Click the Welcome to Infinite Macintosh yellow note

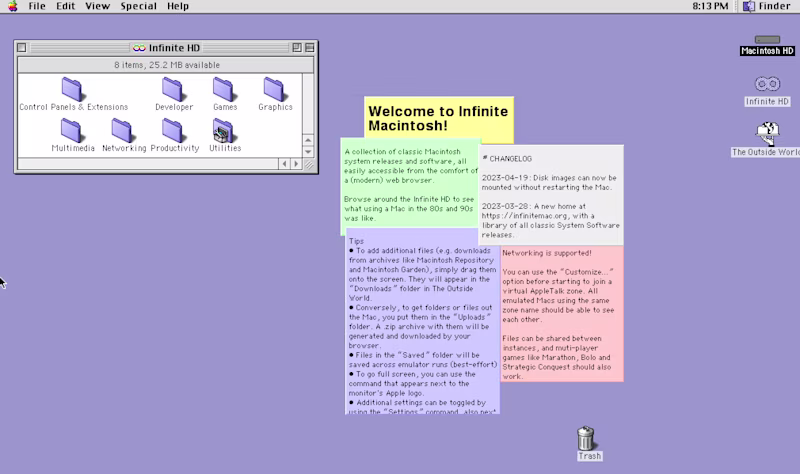439,118
